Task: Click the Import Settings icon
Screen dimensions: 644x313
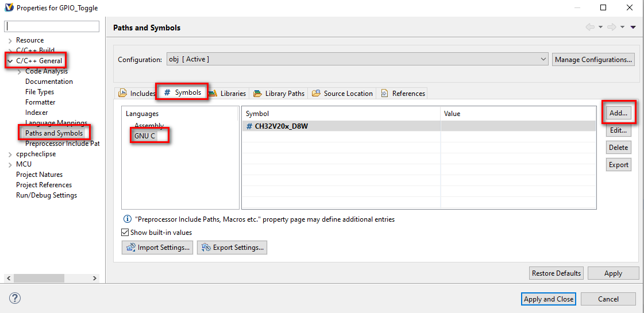Action: coord(130,248)
